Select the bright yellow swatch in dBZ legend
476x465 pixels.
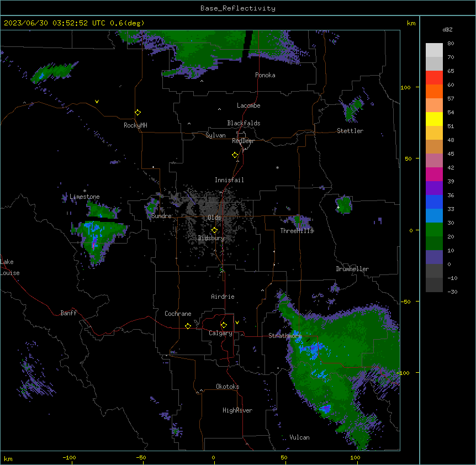tap(434, 119)
